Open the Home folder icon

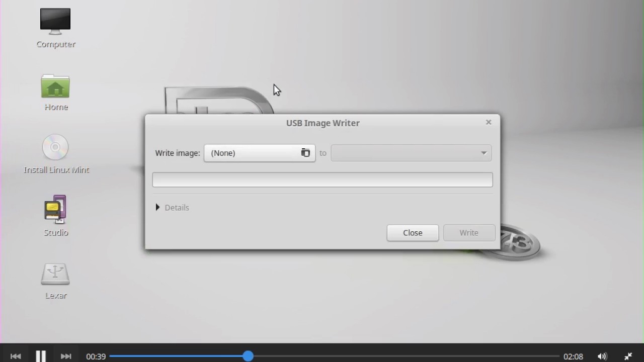55,86
